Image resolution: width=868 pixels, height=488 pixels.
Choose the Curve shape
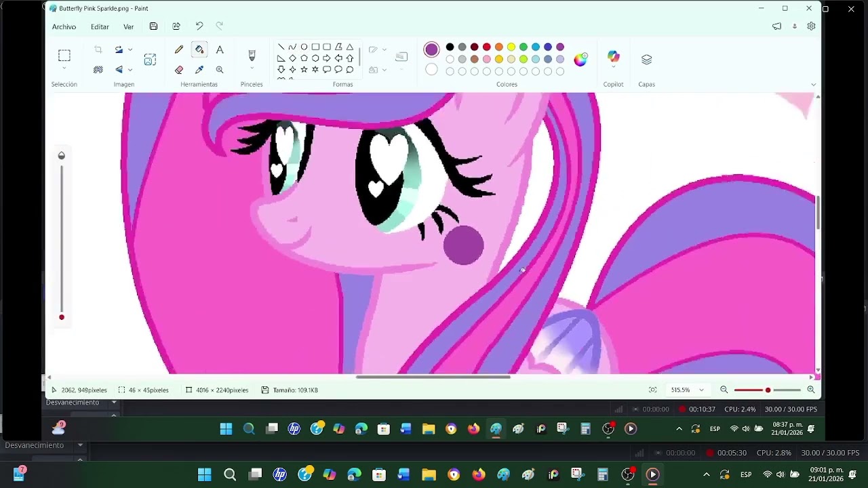292,47
